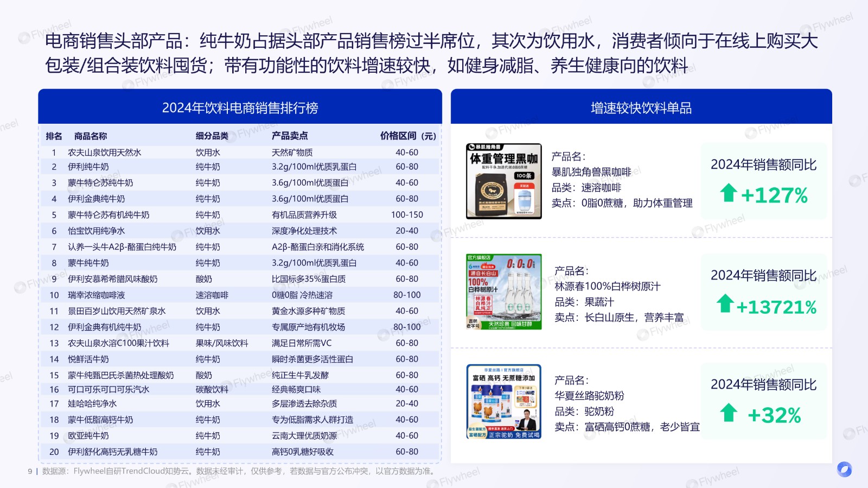Select the 瑞幸浓缩咖啡液 product name
The height and width of the screenshot is (488, 868).
(x=96, y=295)
